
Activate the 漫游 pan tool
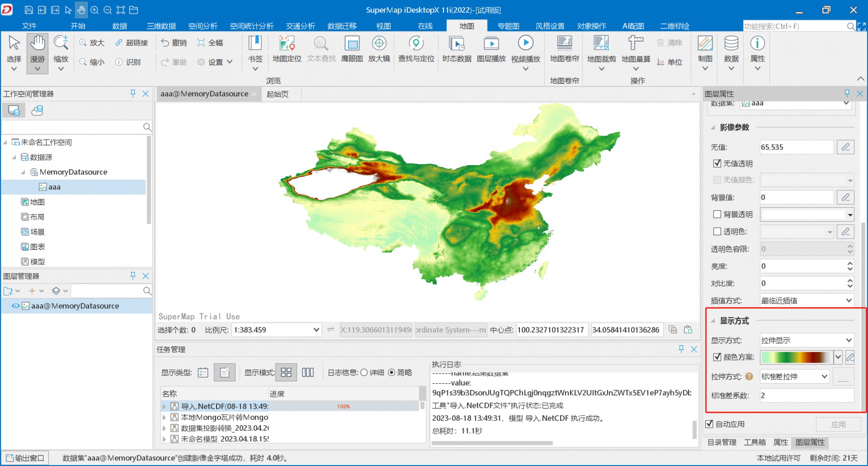click(37, 53)
